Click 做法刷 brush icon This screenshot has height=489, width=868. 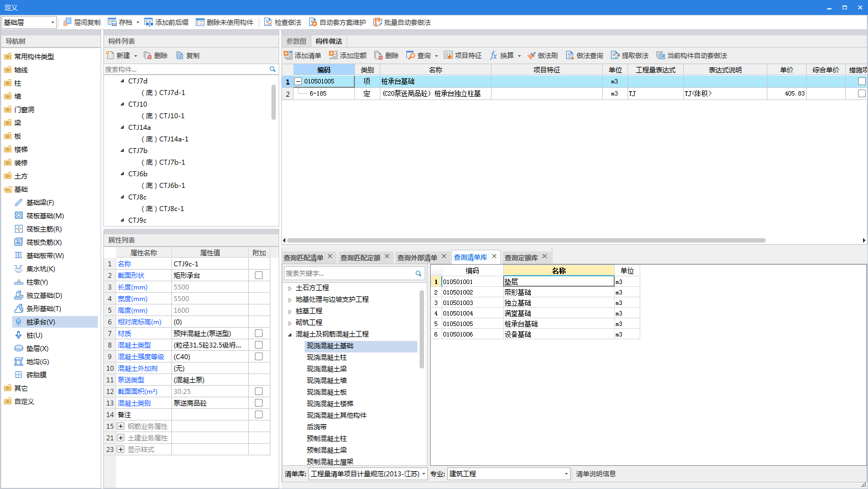click(x=531, y=55)
